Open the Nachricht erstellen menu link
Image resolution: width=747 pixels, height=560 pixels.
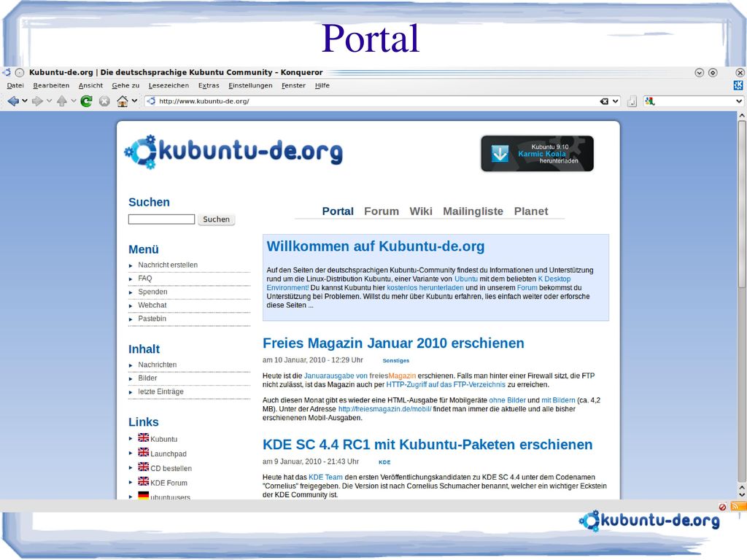[168, 265]
